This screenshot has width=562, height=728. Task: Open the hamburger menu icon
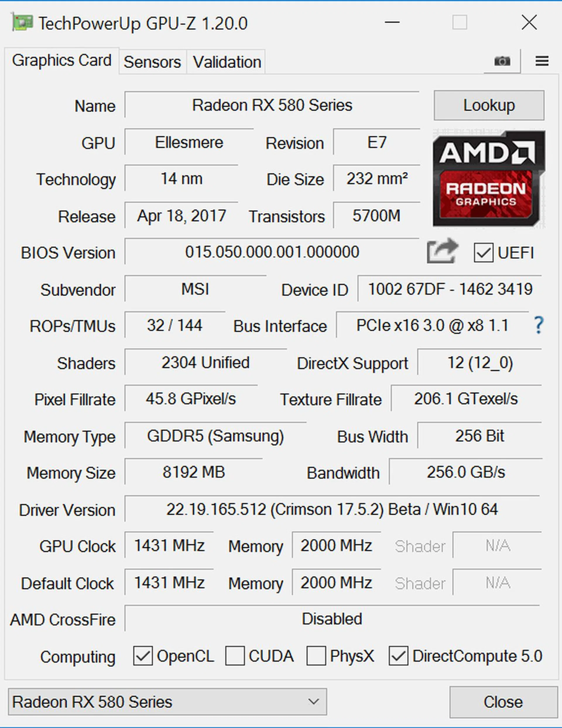tap(542, 61)
